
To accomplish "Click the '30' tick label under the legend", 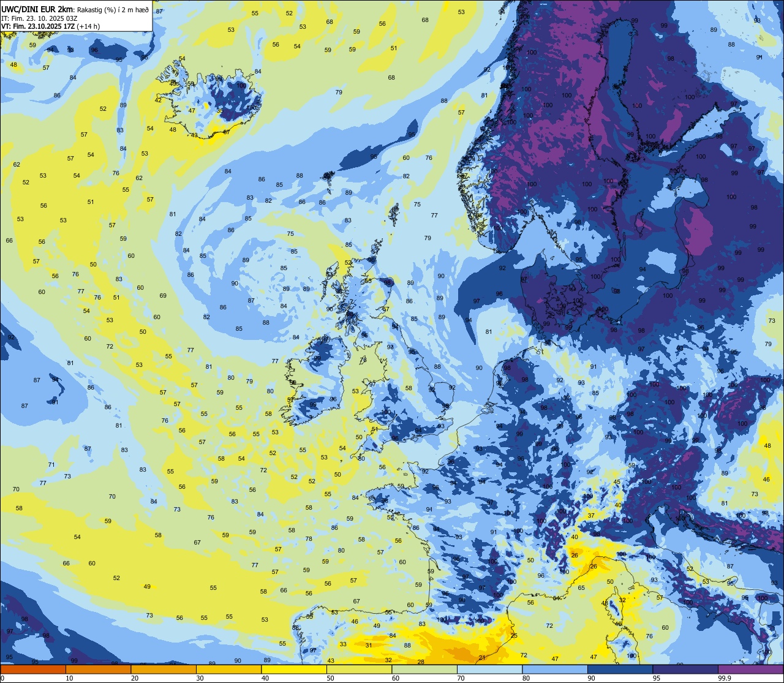I will [200, 678].
